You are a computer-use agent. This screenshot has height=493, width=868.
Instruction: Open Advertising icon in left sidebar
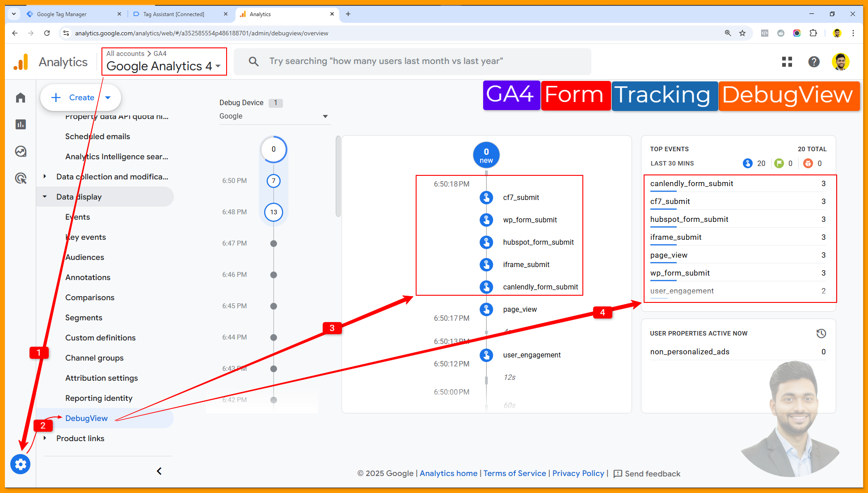pyautogui.click(x=21, y=178)
